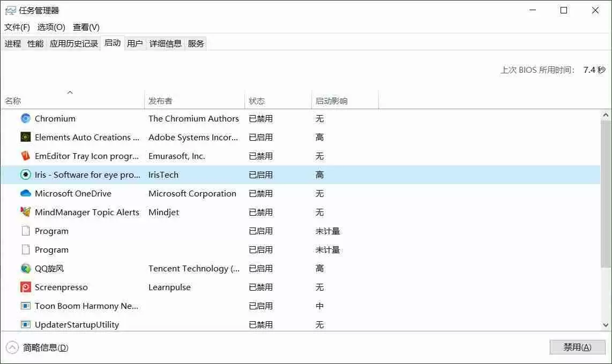Click the Iris eye protection software icon
The image size is (612, 364).
(25, 175)
